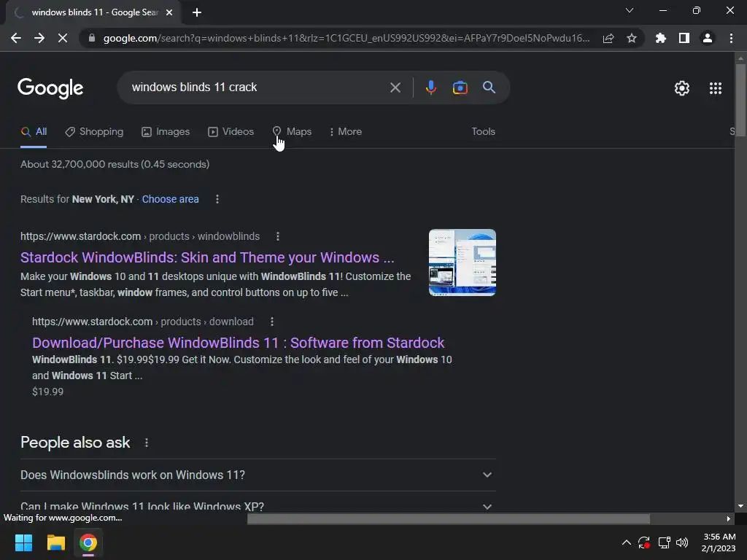Go to Google homepage logo
The height and width of the screenshot is (560, 747).
tap(50, 88)
